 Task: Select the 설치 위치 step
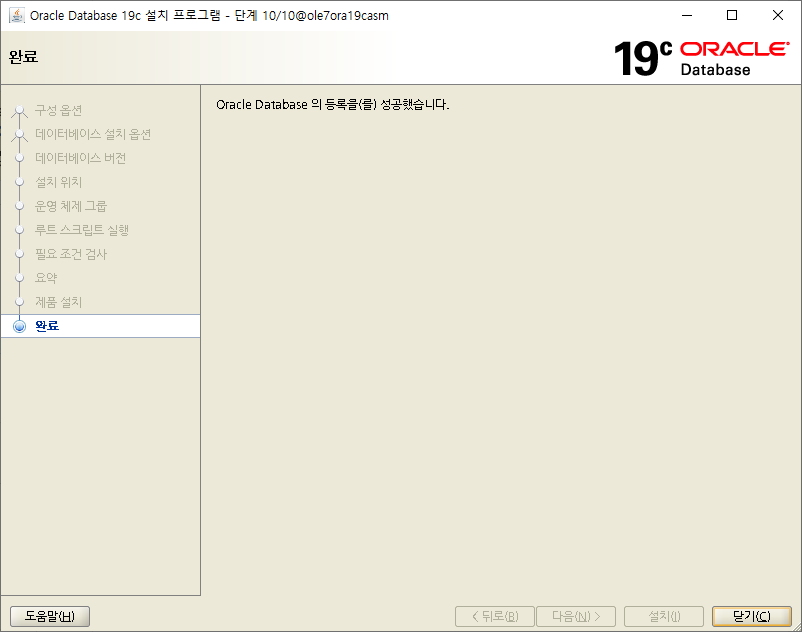[x=58, y=182]
